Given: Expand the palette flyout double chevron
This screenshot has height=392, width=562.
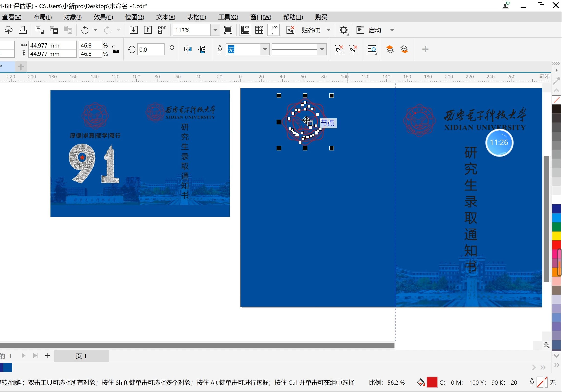Looking at the screenshot, I should pyautogui.click(x=556, y=365).
